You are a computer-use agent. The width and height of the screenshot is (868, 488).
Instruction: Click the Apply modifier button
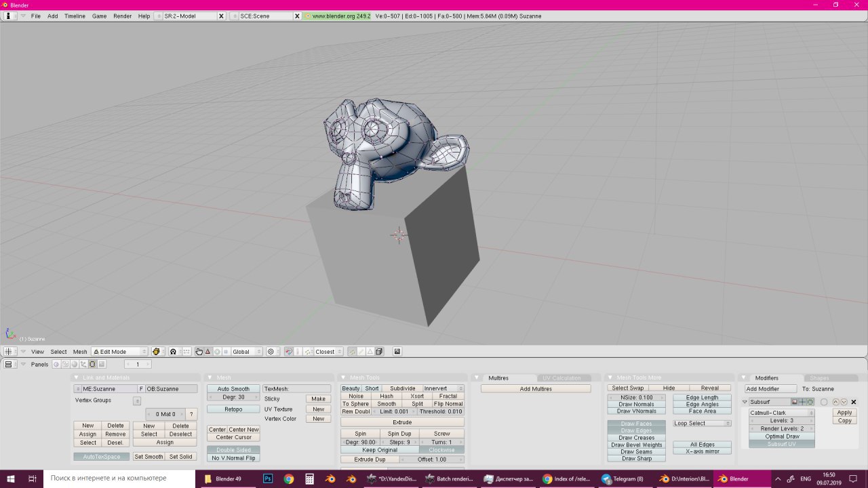(x=845, y=413)
